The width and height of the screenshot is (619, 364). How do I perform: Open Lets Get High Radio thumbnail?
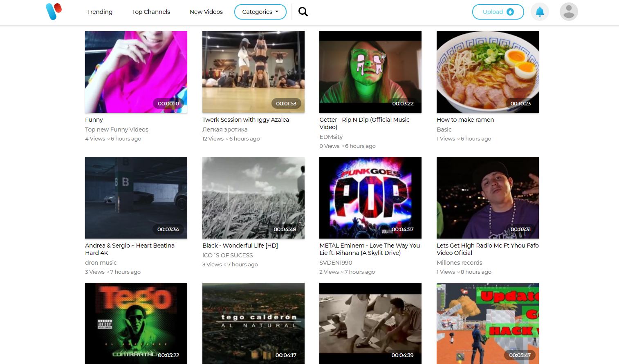(488, 198)
